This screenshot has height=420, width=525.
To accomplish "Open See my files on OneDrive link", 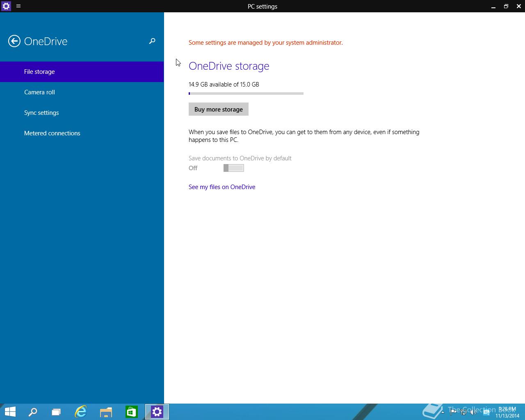I will coord(222,187).
